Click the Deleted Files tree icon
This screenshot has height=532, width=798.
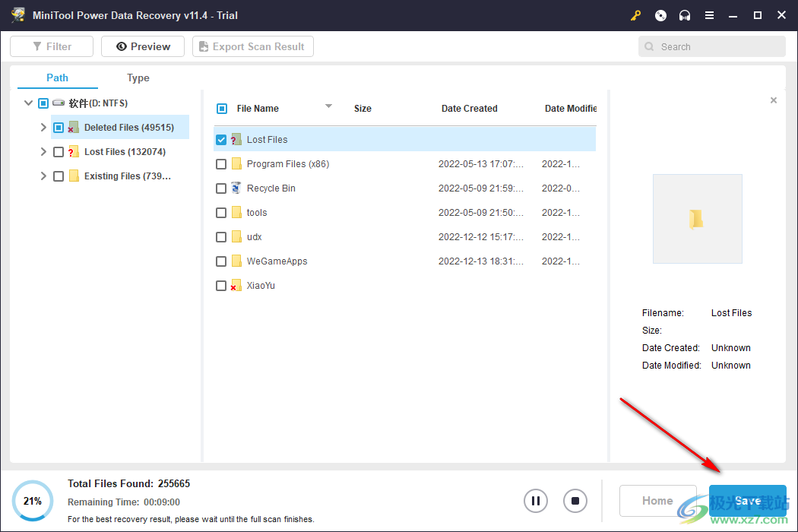[73, 127]
